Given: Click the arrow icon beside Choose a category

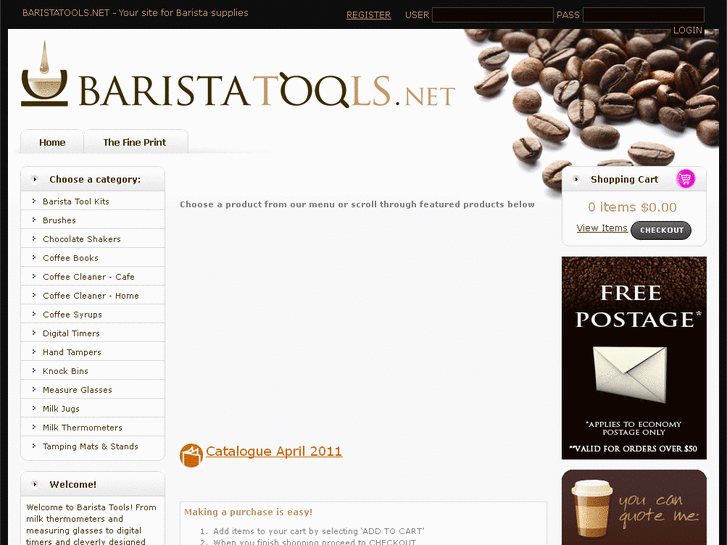Looking at the screenshot, I should [35, 179].
